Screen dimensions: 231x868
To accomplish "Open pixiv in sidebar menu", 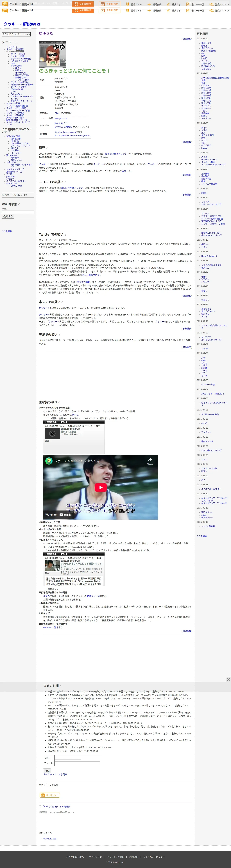I will click(13, 63).
